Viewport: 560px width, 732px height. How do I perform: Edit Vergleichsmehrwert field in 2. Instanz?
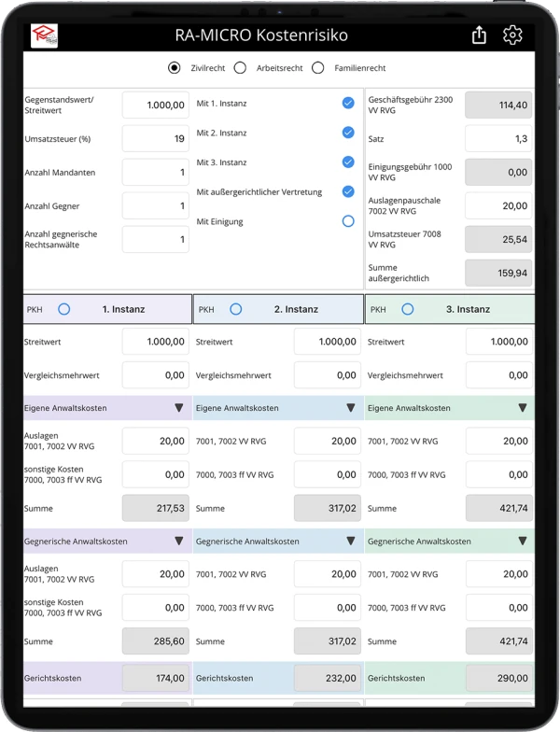[x=328, y=375]
